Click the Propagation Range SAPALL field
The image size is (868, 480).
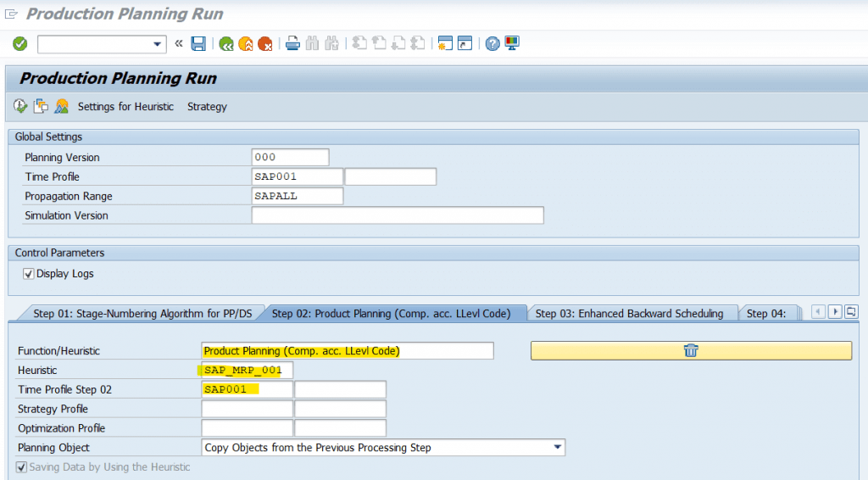(298, 196)
